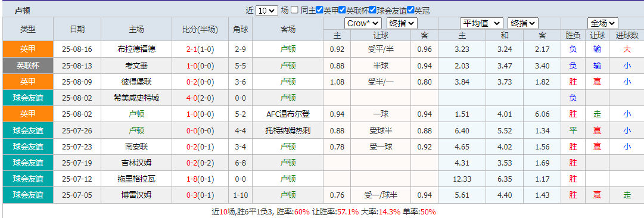
Task: Click the 走 handicap result on AFC温布尔登 row
Action: click(x=597, y=114)
